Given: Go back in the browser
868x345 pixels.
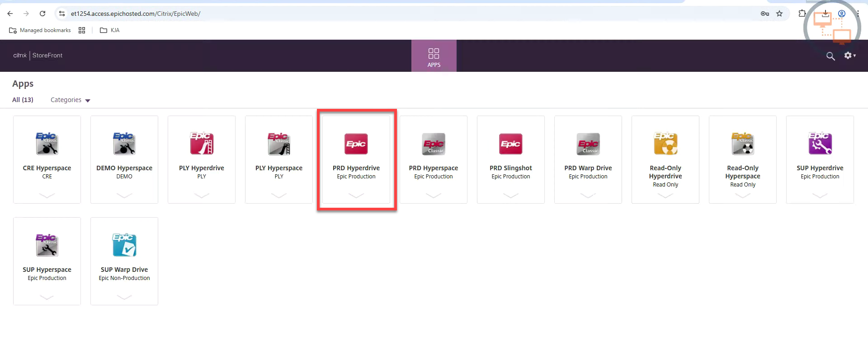Looking at the screenshot, I should [x=10, y=14].
